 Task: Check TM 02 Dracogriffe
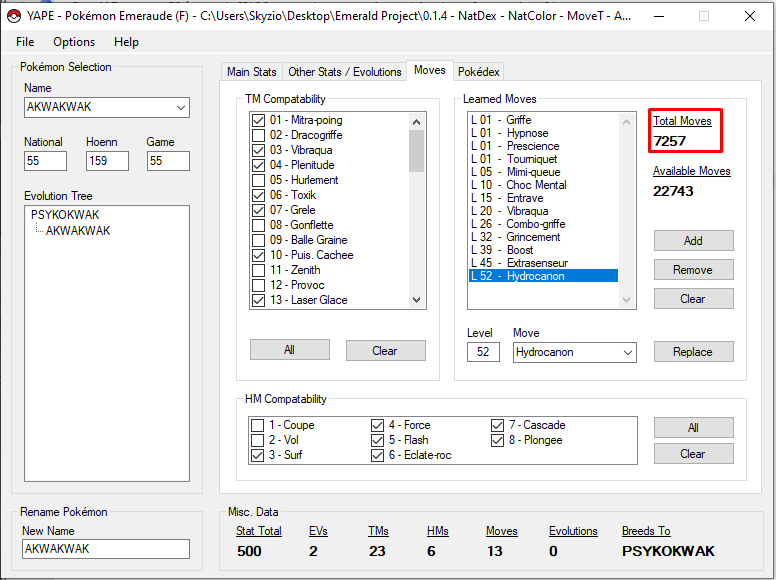point(258,135)
